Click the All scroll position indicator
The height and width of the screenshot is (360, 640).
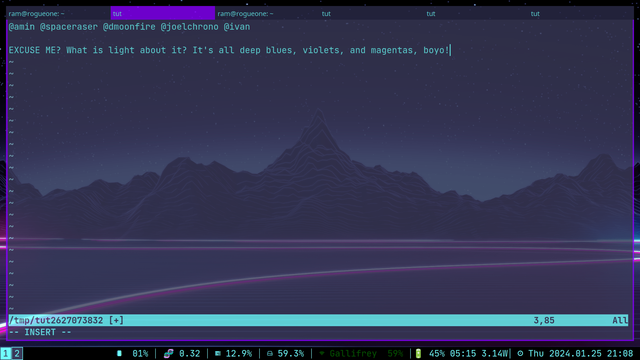coord(620,320)
